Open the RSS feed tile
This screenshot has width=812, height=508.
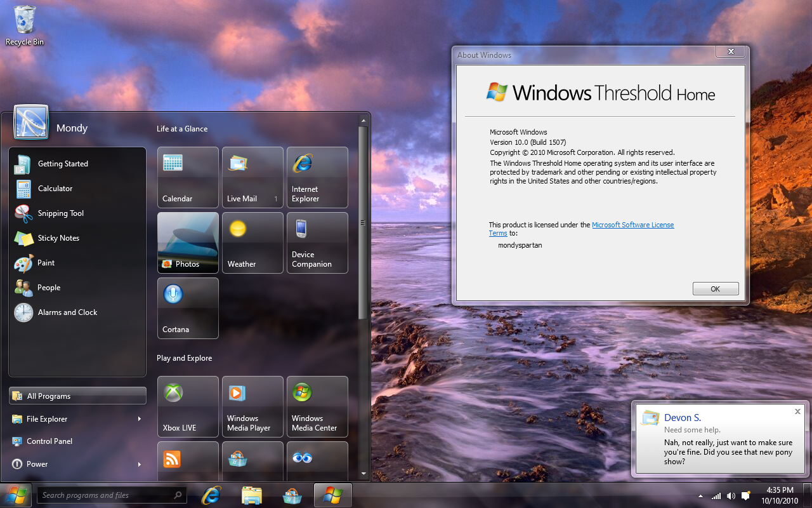[x=188, y=461]
